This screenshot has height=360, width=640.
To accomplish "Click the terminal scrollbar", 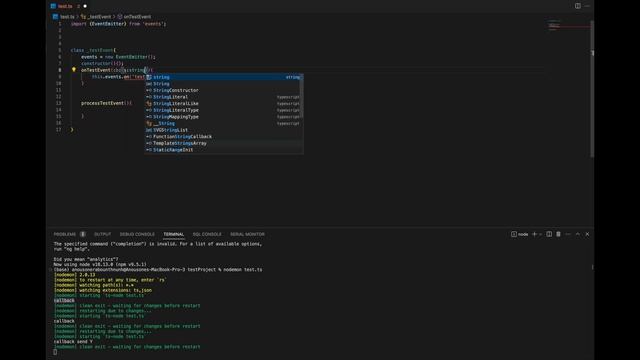I will point(592,267).
